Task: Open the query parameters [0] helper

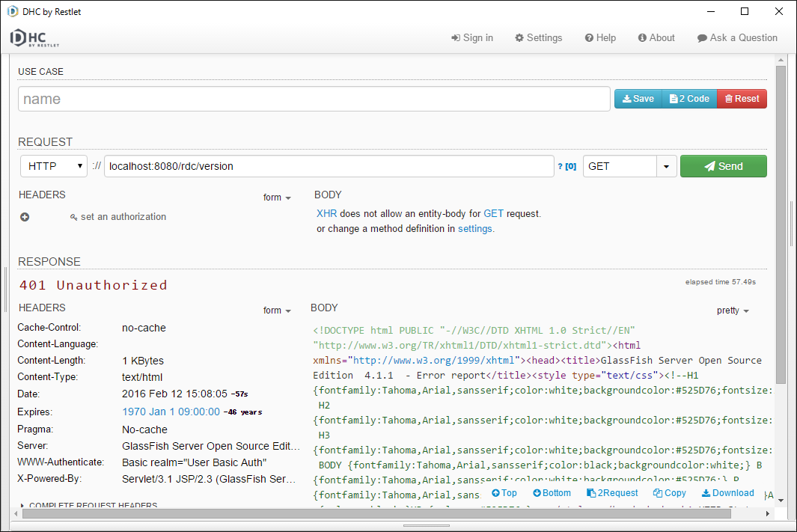Action: 567,166
